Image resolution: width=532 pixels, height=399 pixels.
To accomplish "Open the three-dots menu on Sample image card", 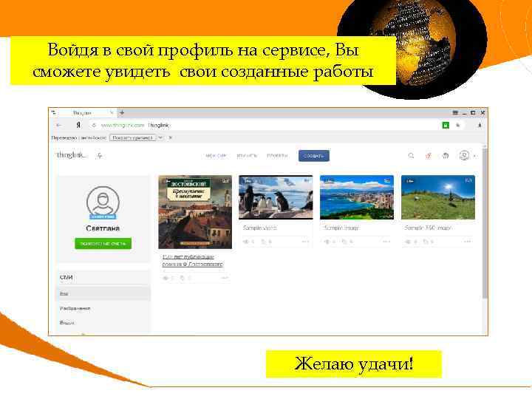I will 386,242.
